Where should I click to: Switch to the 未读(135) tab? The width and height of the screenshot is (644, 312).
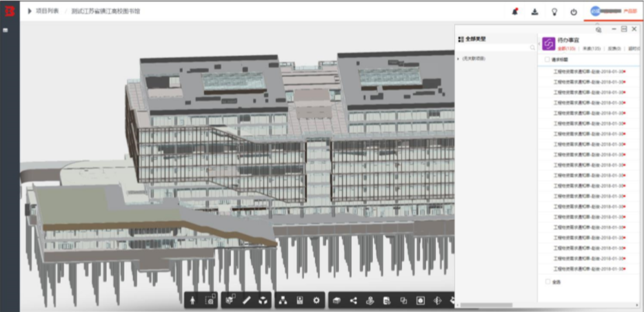pos(592,48)
